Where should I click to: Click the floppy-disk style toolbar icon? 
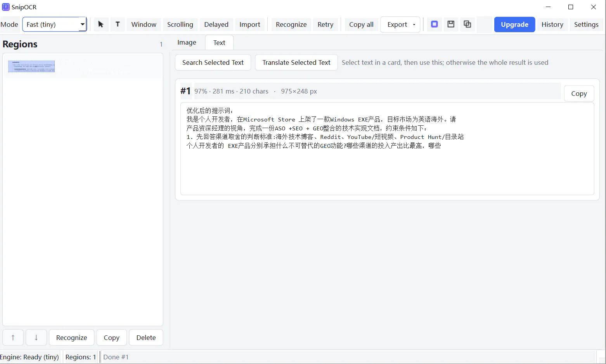coord(451,24)
